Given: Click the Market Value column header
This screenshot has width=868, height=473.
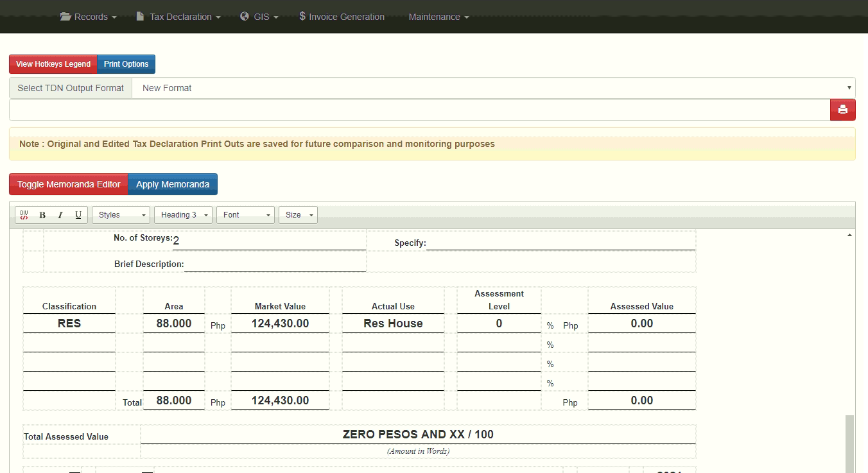Looking at the screenshot, I should 280,306.
